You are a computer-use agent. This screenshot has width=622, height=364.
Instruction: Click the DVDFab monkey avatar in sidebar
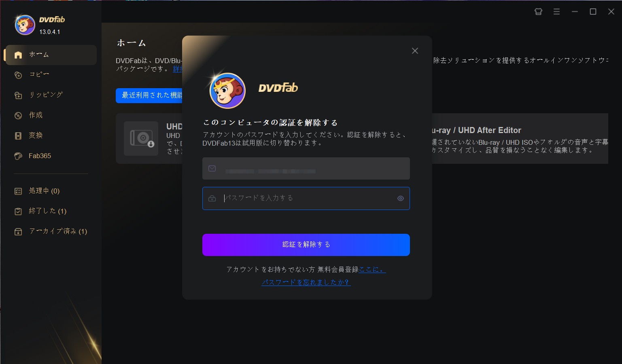(25, 25)
